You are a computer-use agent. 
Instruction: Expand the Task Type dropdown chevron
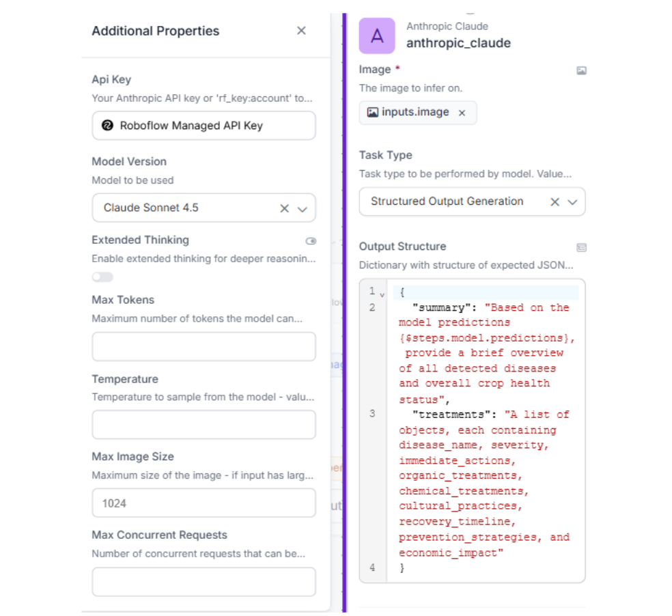click(573, 201)
